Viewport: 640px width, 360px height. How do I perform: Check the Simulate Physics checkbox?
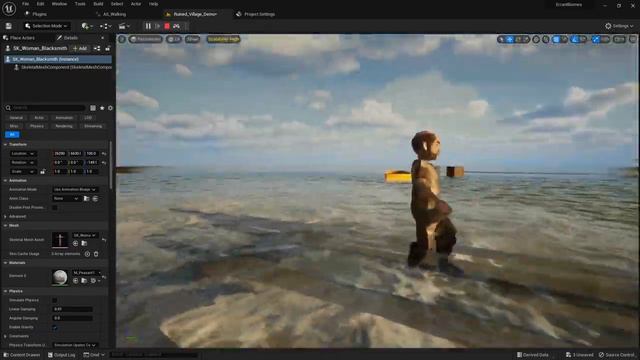point(55,300)
